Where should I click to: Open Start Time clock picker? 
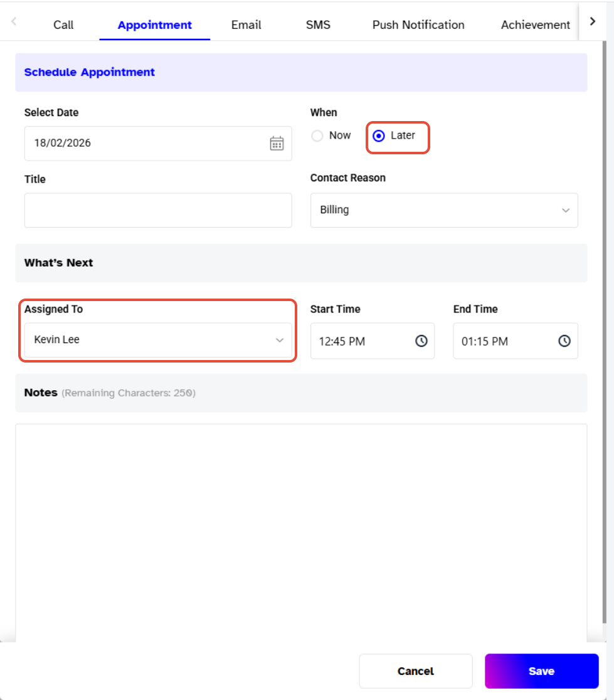click(x=421, y=341)
